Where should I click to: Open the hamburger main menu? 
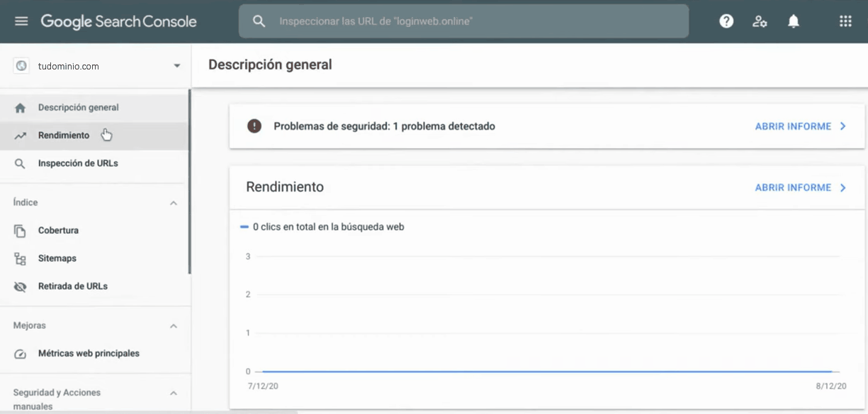pos(21,21)
